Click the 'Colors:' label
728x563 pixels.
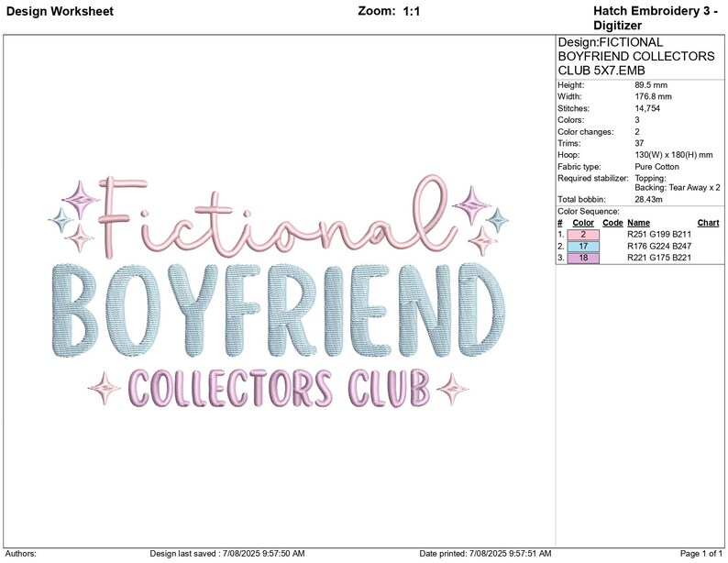pyautogui.click(x=570, y=120)
